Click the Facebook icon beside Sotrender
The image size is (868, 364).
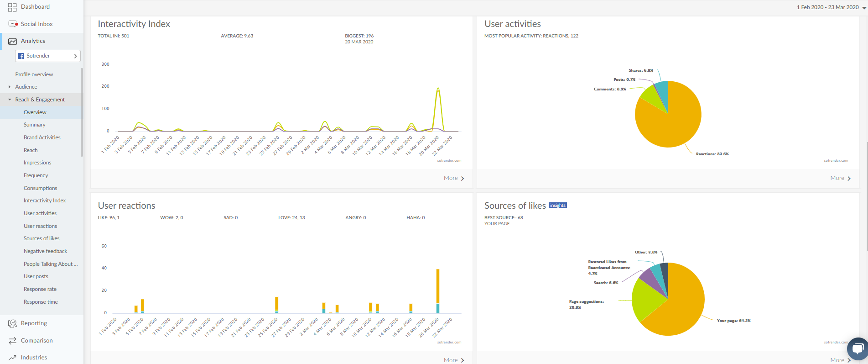pos(21,56)
